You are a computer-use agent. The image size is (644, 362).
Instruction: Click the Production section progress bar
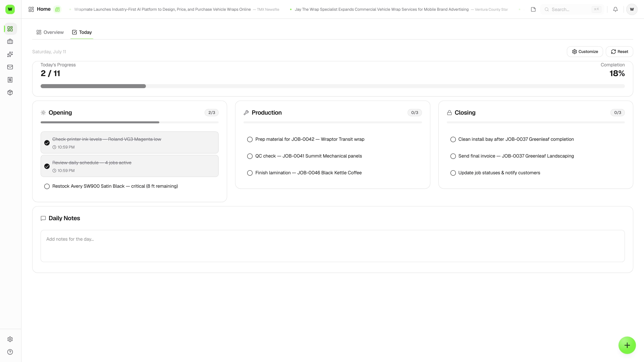pos(333,122)
